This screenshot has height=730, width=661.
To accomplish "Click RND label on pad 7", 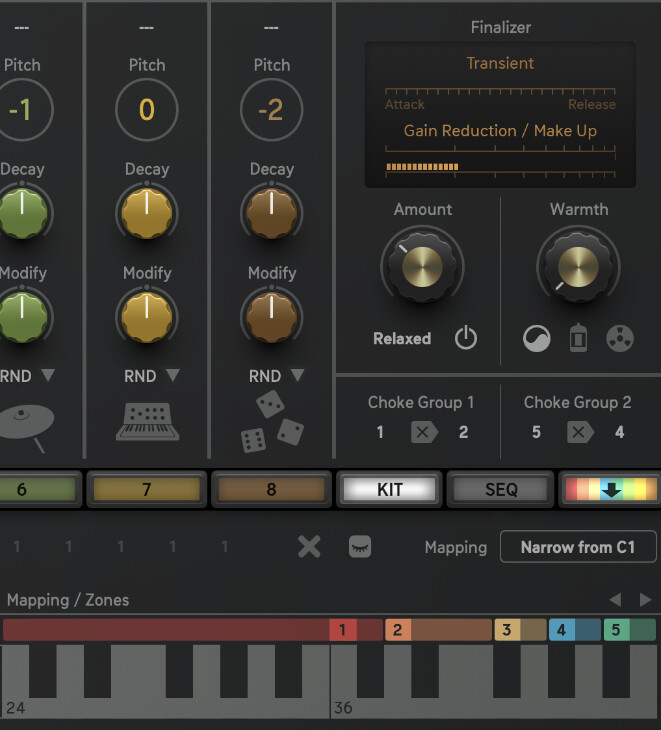I will click(140, 376).
